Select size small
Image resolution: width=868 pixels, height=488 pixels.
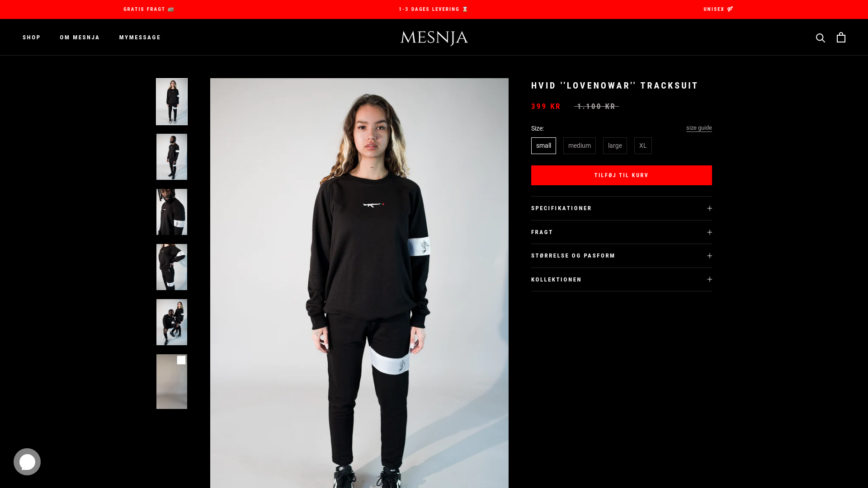[543, 145]
